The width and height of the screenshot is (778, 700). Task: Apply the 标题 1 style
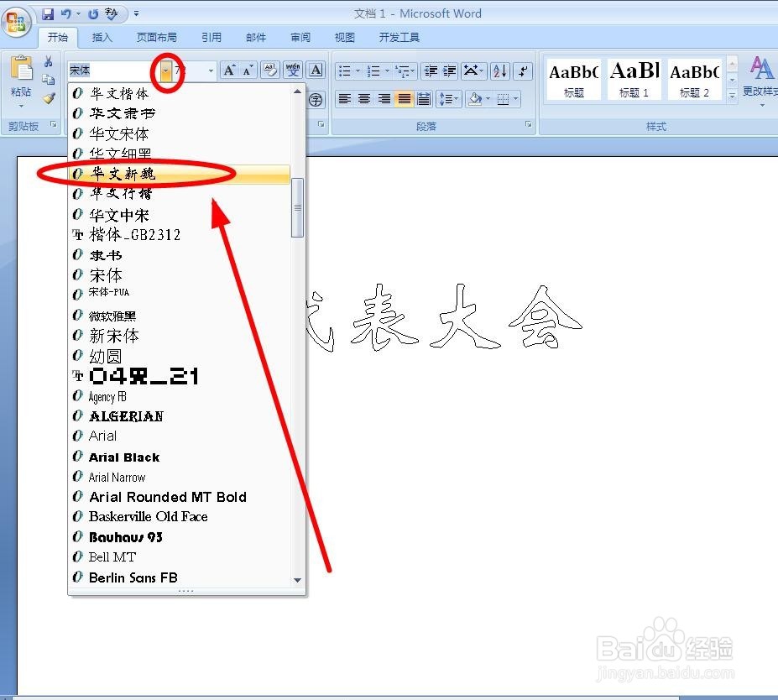click(x=634, y=78)
